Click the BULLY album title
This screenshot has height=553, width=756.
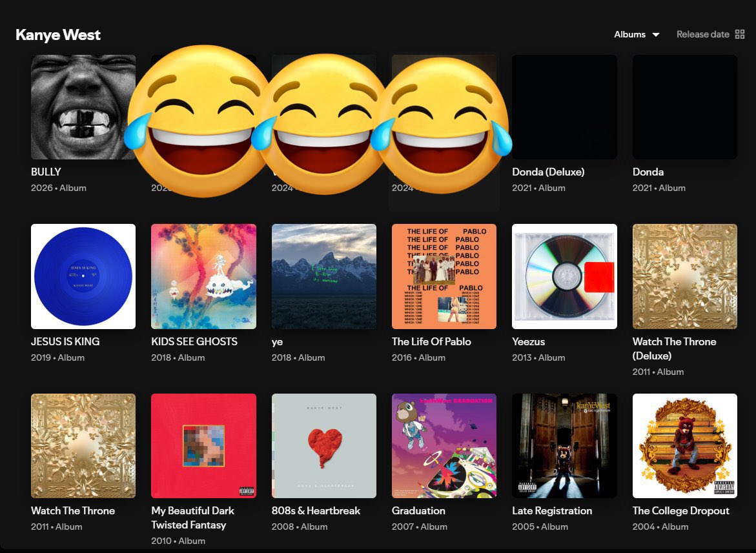46,172
